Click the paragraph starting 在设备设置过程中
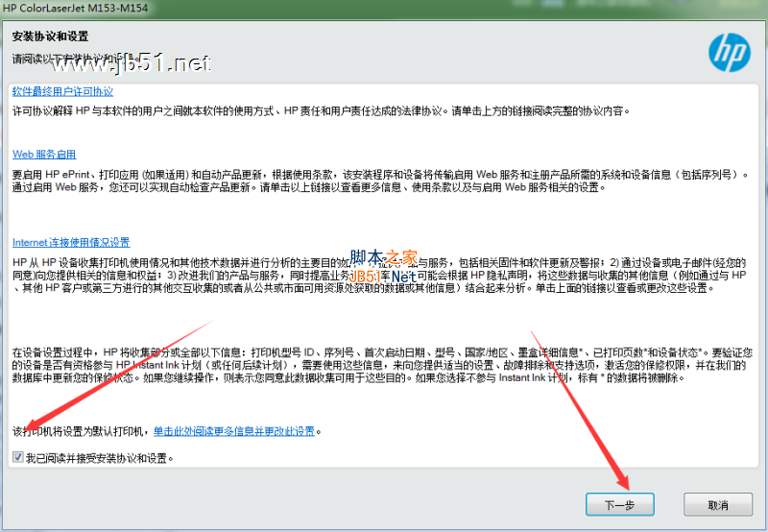Image resolution: width=768 pixels, height=532 pixels. [x=382, y=365]
